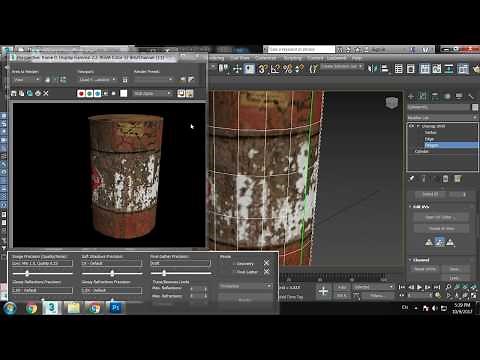This screenshot has width=480, height=360.
Task: Open the Content menu
Action: point(315,58)
